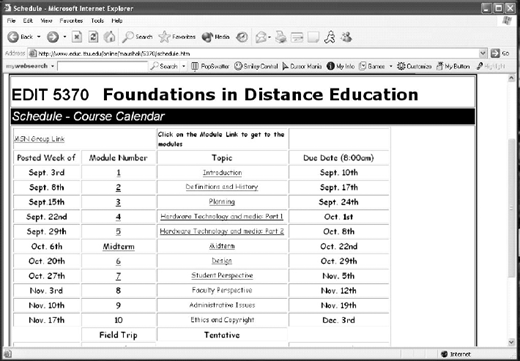Open the Messenger figure icon
This screenshot has width=520, height=361.
click(330, 37)
